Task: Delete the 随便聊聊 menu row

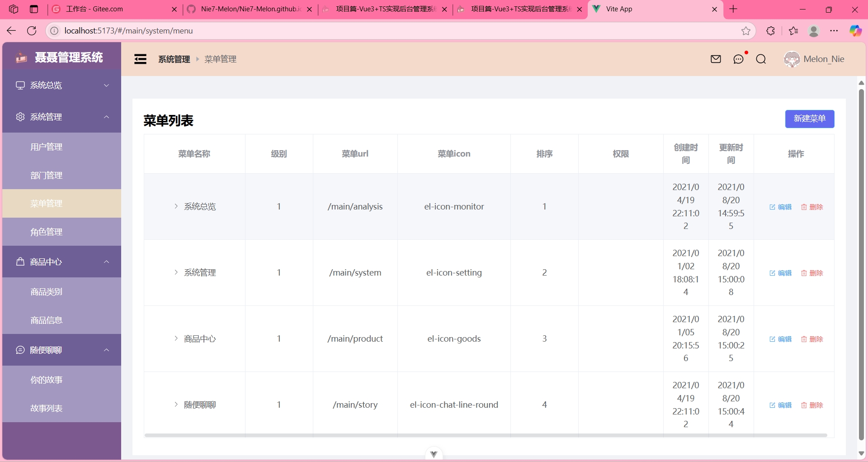Action: point(812,405)
